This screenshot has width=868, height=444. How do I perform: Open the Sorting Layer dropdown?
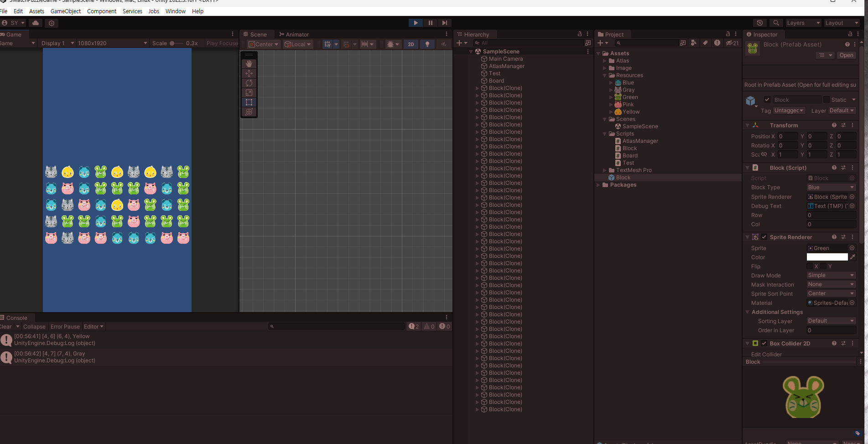[x=831, y=321]
